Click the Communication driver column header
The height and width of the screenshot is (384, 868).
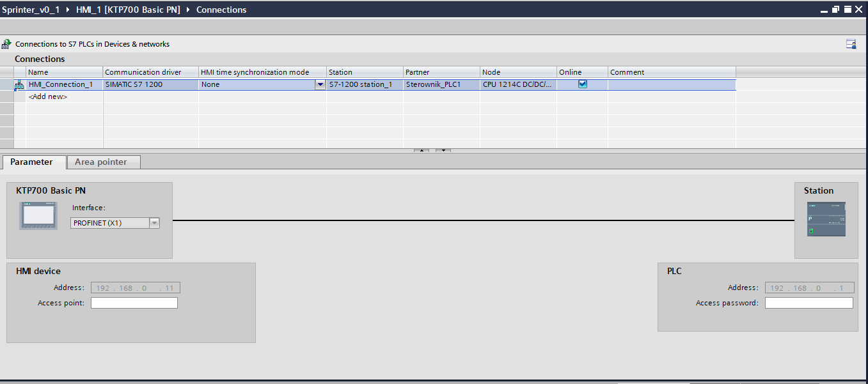pos(151,72)
